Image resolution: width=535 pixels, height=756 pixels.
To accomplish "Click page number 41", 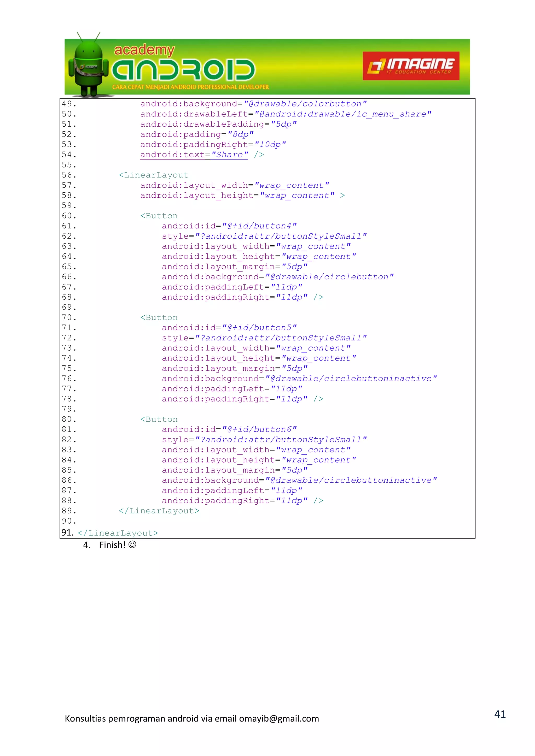I will click(500, 714).
